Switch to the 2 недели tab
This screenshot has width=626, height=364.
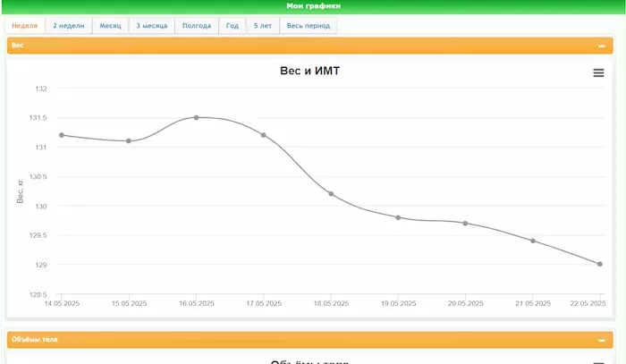[x=69, y=26]
